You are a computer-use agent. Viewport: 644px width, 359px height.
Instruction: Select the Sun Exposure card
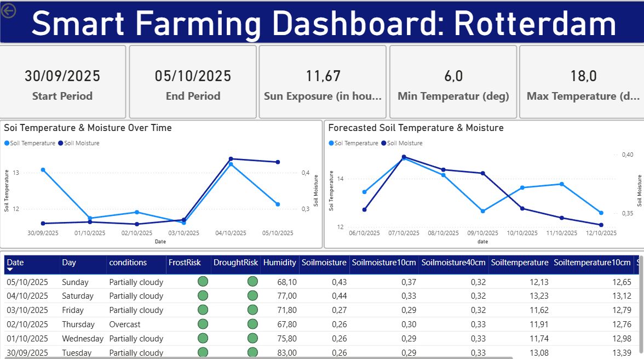click(x=323, y=81)
